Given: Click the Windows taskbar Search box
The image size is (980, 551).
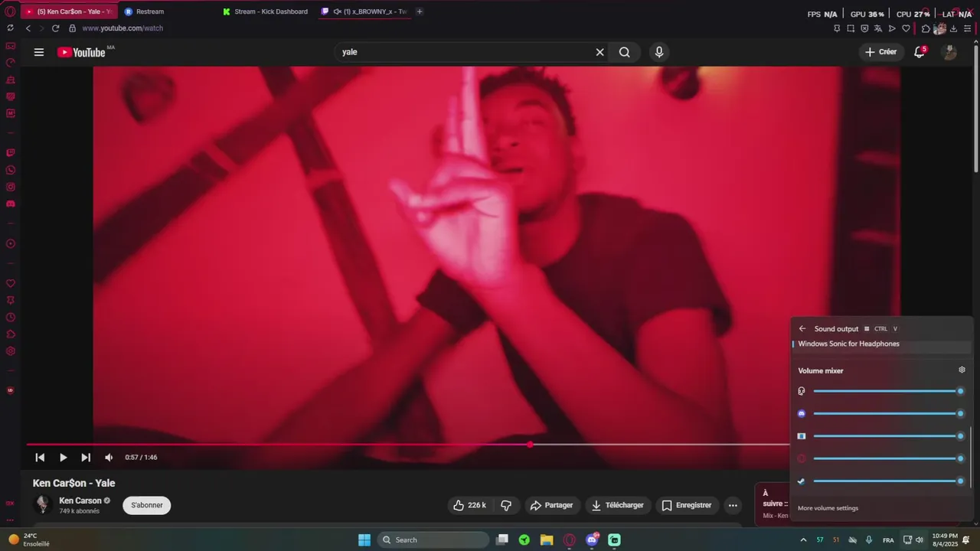Looking at the screenshot, I should 433,540.
